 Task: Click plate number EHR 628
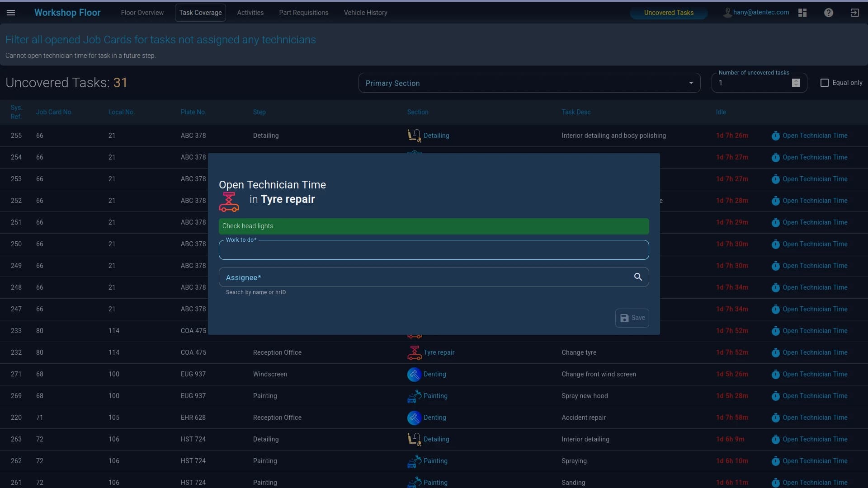[x=193, y=418]
